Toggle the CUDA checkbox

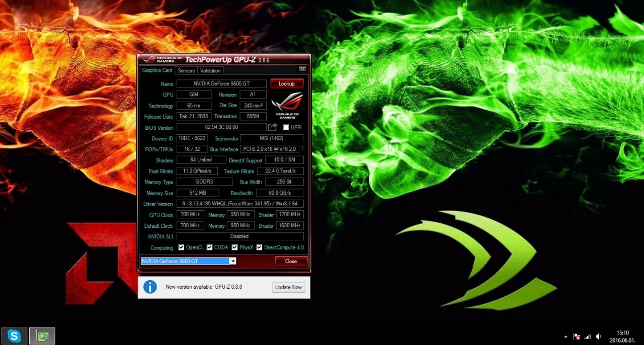click(210, 247)
